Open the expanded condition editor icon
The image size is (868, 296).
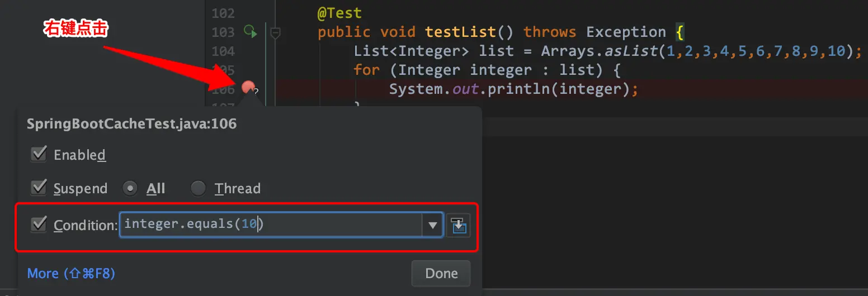tap(459, 226)
